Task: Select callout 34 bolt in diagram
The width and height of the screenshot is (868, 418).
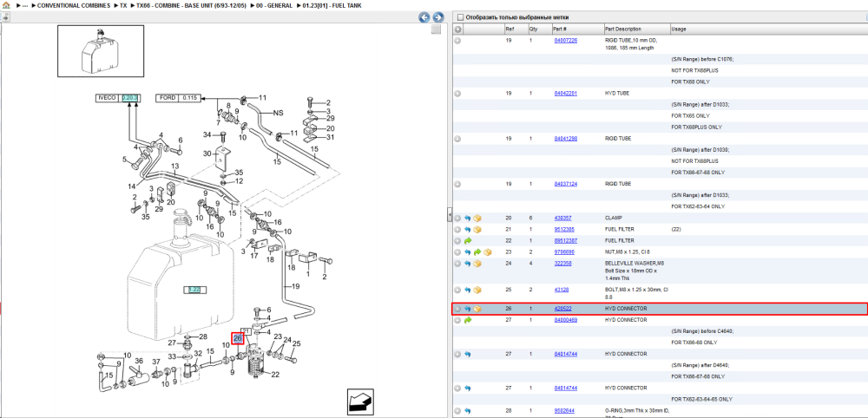Action: click(207, 134)
